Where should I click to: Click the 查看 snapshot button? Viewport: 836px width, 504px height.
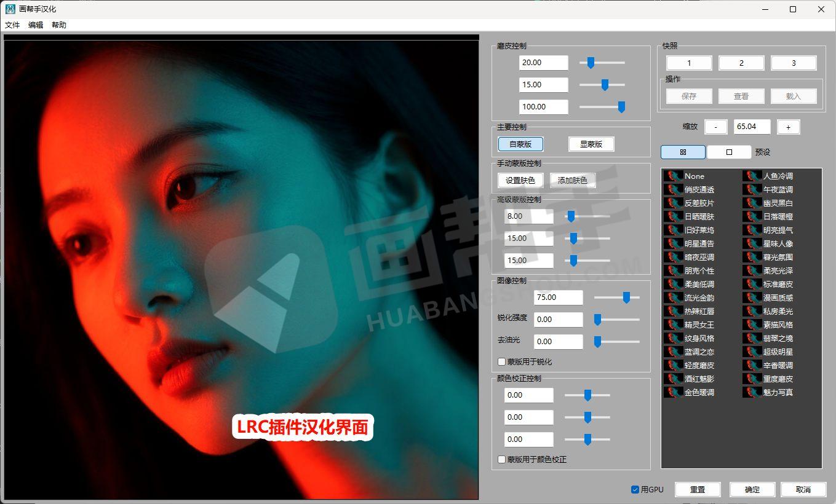(x=741, y=96)
